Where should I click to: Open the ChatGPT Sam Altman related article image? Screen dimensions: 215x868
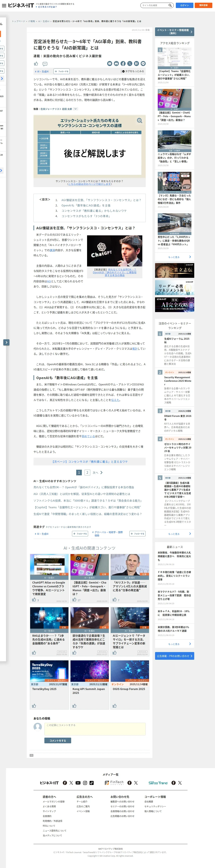pyautogui.click(x=115, y=251)
